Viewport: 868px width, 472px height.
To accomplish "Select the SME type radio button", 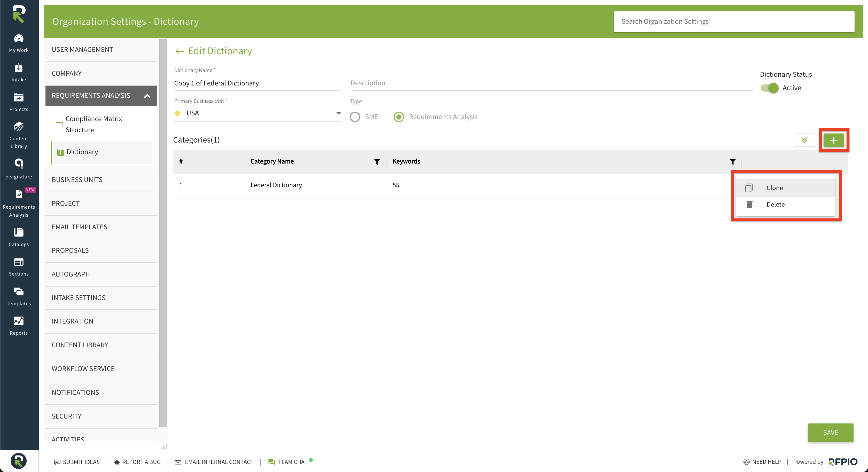I will pos(355,117).
